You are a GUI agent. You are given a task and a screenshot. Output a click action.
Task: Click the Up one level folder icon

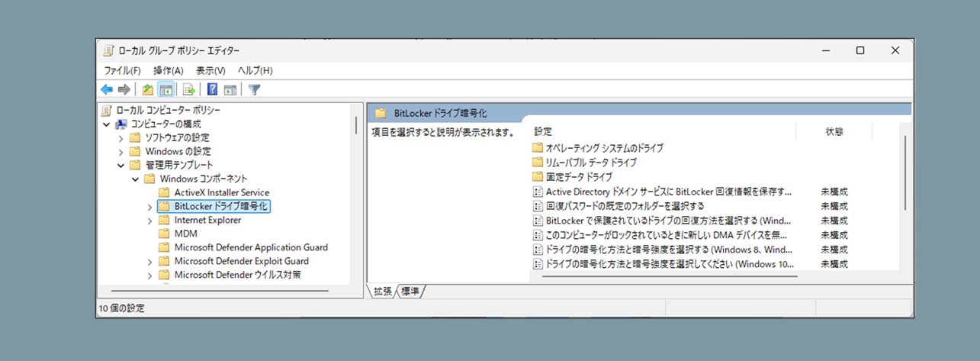[x=148, y=89]
